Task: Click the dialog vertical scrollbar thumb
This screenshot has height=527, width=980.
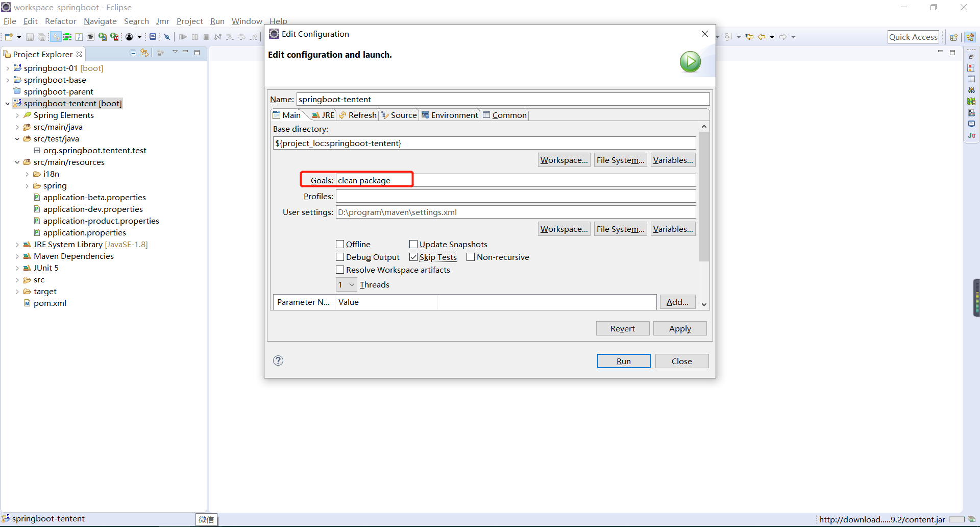Action: (x=704, y=197)
